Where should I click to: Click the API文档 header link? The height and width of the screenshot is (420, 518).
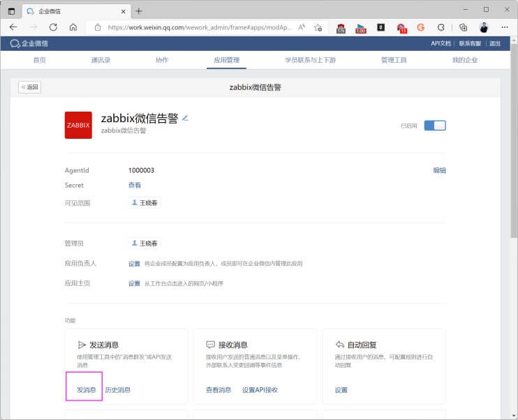441,43
